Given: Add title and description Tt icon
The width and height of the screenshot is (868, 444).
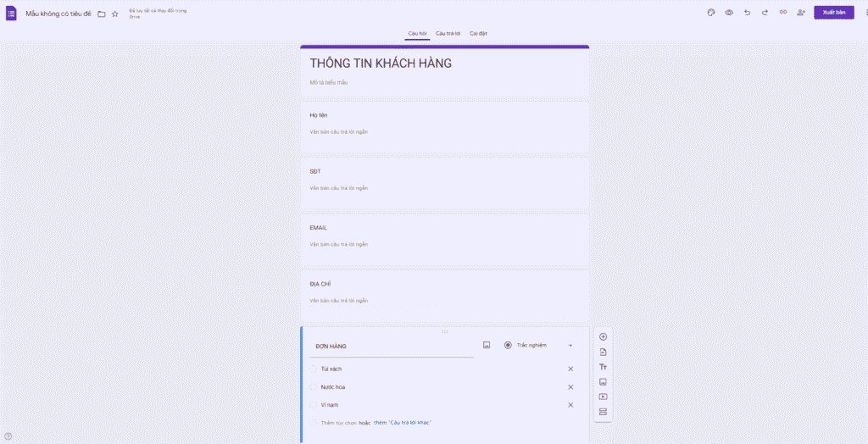Looking at the screenshot, I should point(604,367).
